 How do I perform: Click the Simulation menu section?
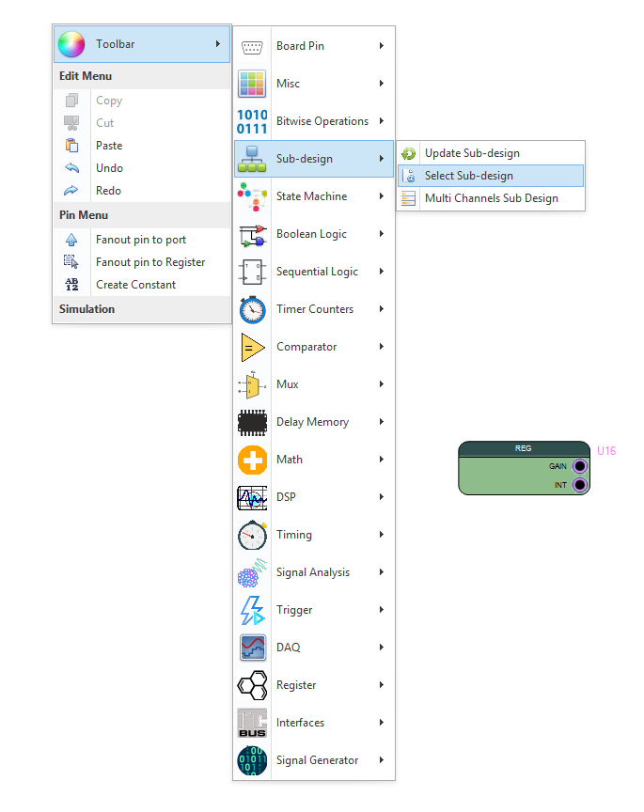[142, 309]
